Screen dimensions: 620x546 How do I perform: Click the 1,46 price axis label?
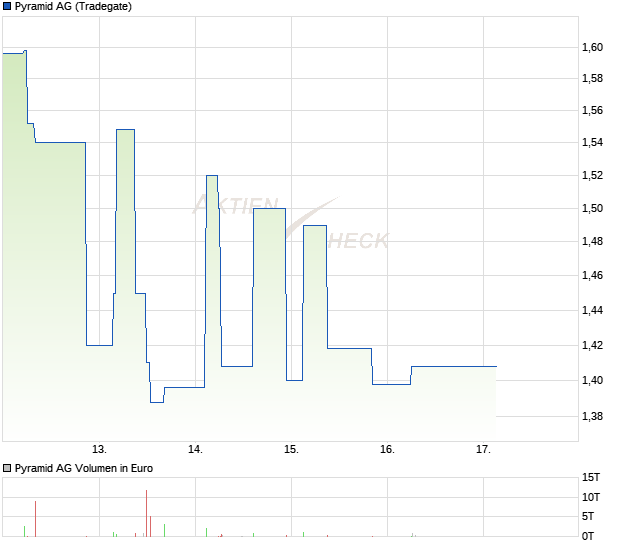point(592,275)
